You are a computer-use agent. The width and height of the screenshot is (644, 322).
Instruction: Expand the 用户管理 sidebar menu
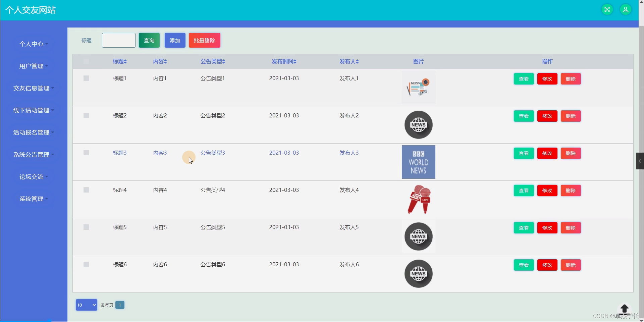pyautogui.click(x=34, y=66)
